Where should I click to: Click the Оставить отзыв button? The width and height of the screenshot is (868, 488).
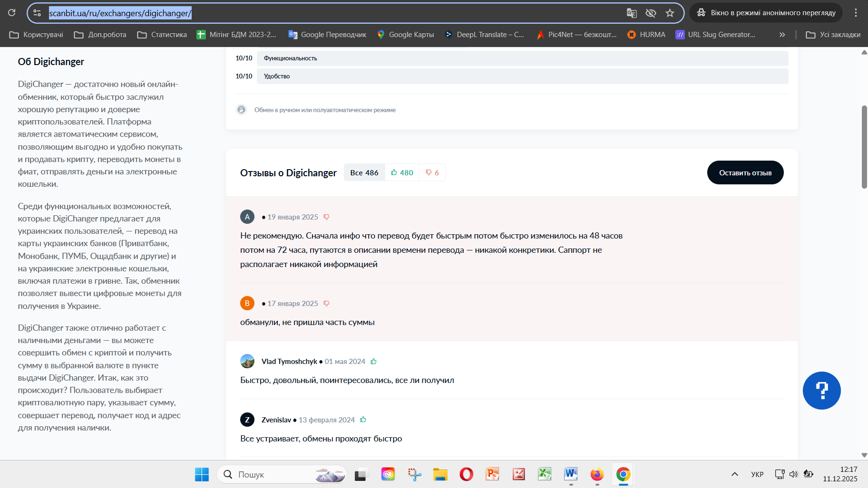pos(745,172)
